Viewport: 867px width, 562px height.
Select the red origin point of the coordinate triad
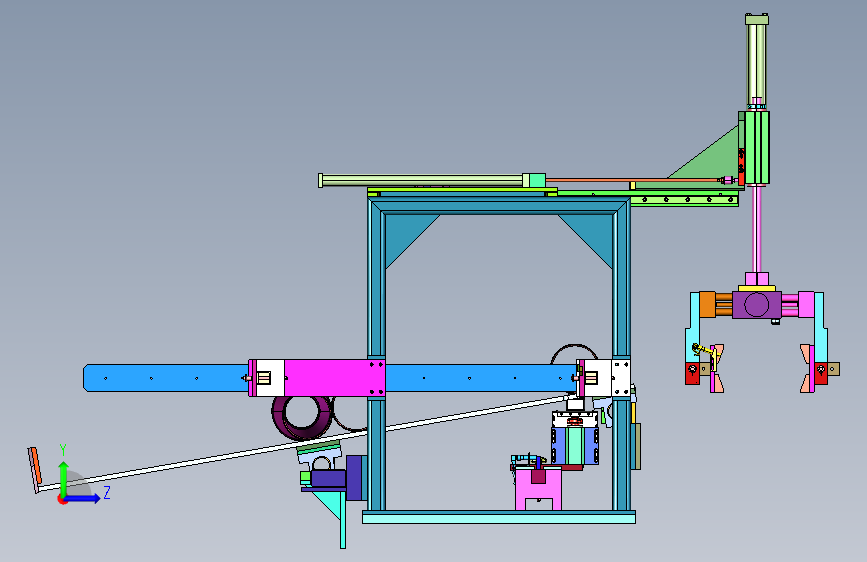(62, 499)
